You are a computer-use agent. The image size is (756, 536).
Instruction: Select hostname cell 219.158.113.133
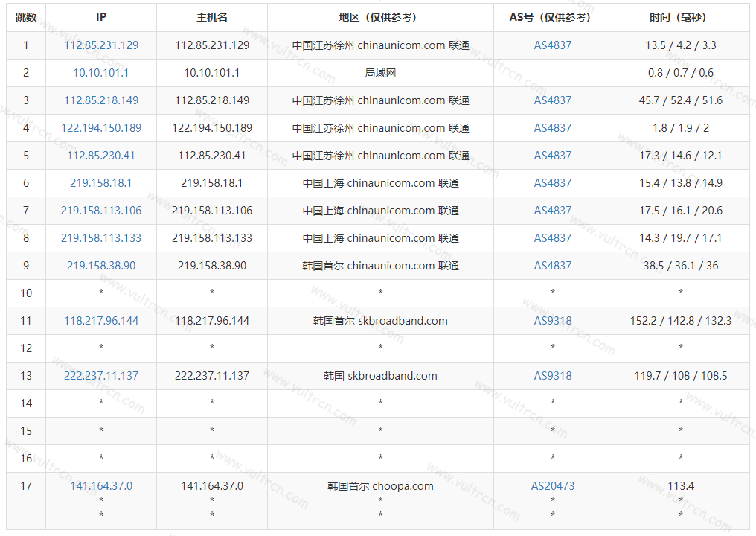[x=212, y=237]
